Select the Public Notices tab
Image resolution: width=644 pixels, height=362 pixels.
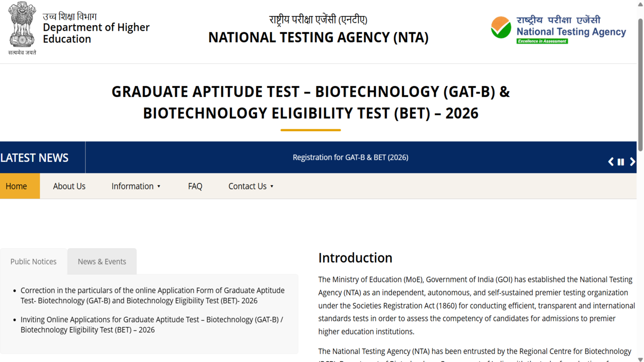(33, 261)
